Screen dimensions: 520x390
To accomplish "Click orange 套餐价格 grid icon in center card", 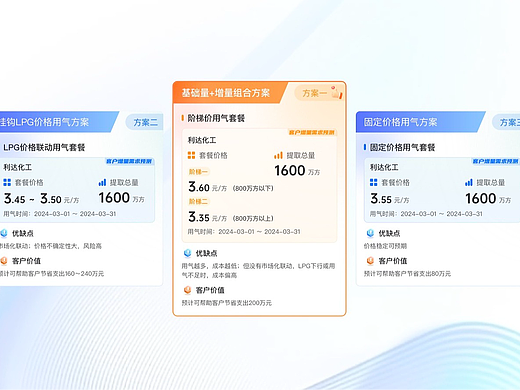I will point(191,155).
